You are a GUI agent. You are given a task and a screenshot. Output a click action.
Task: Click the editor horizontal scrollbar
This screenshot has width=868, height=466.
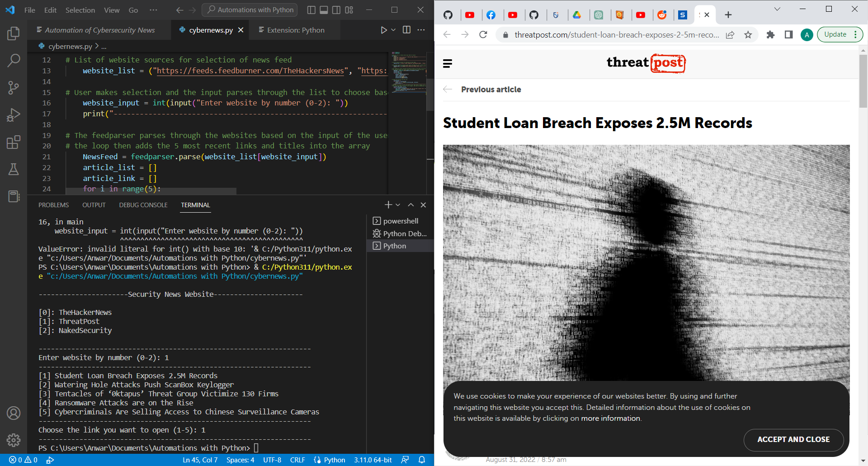click(151, 191)
